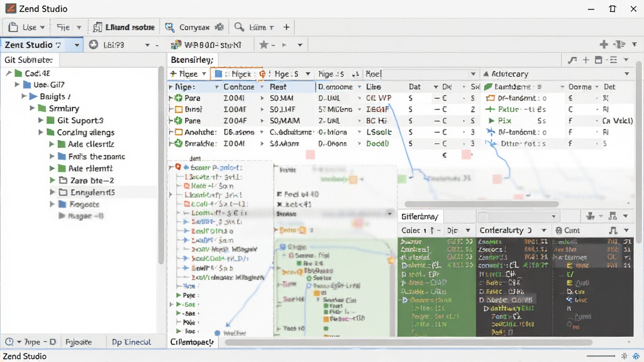Click the swap arrows icon before Roel field
The image size is (644, 362).
[356, 74]
